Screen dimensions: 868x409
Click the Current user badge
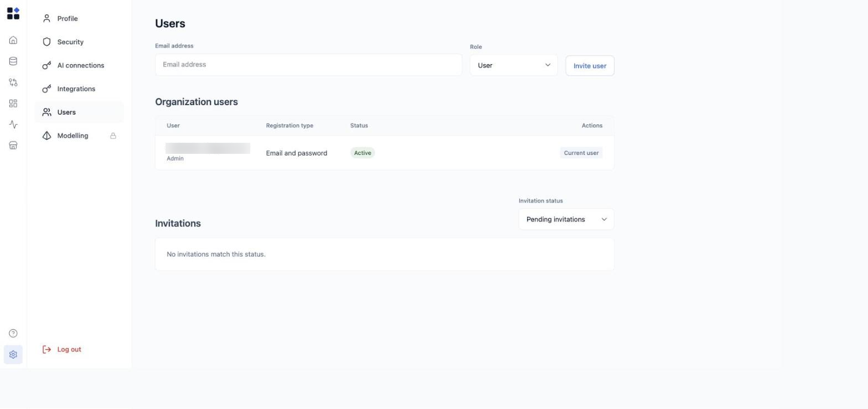click(x=581, y=153)
